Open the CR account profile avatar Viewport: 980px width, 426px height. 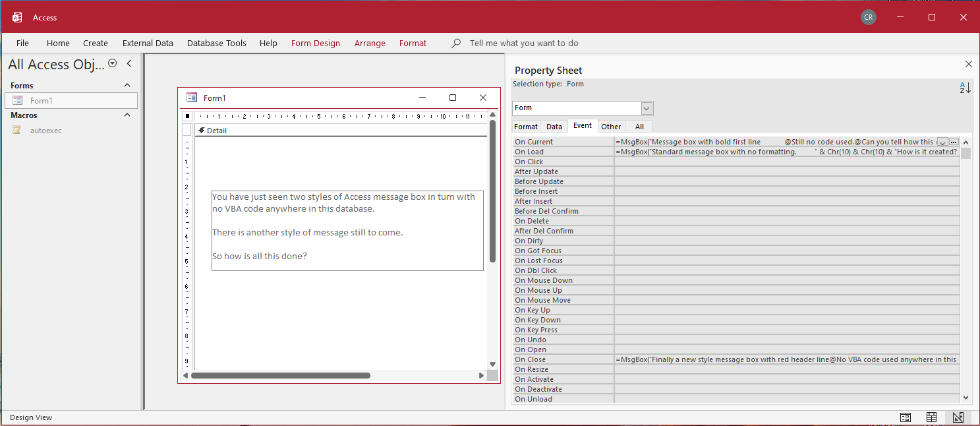tap(869, 17)
